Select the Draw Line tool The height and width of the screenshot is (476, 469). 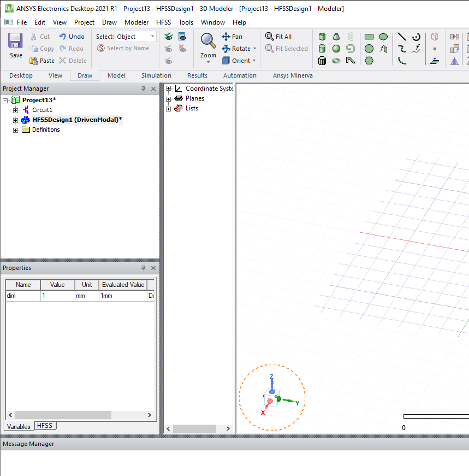pos(402,37)
